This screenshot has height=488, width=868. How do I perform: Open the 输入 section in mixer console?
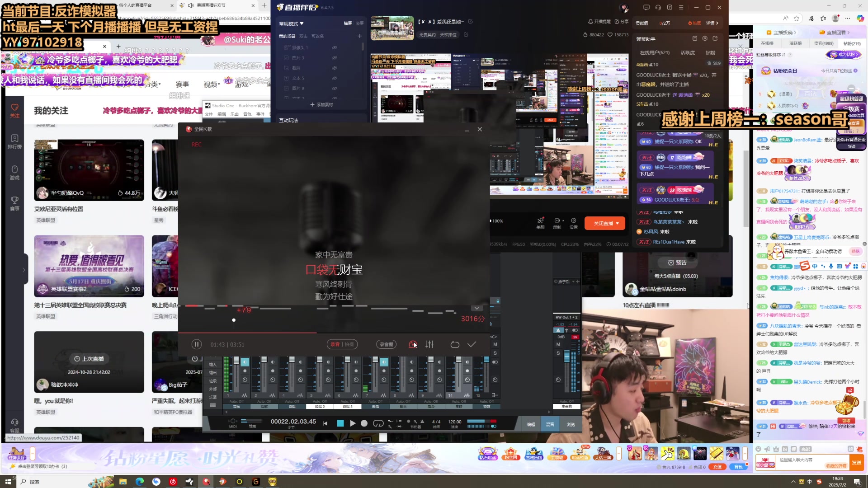point(212,365)
